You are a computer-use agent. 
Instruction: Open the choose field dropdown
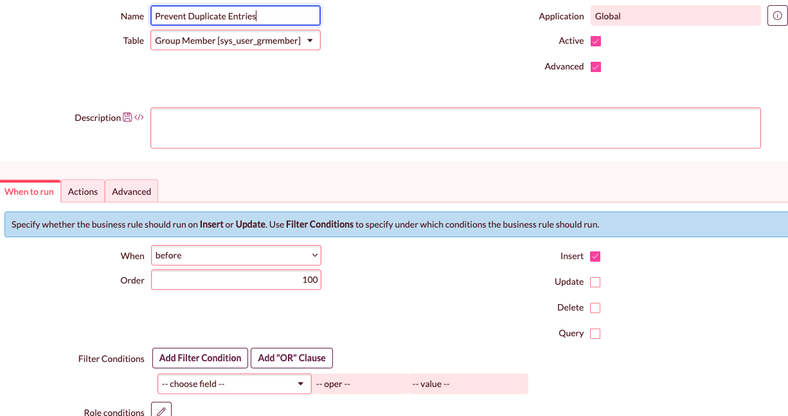232,384
